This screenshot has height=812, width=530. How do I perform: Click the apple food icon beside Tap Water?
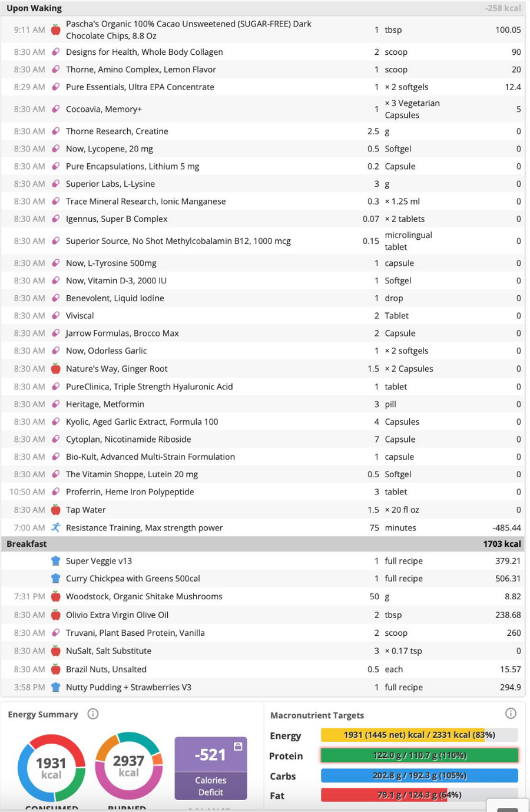(55, 510)
